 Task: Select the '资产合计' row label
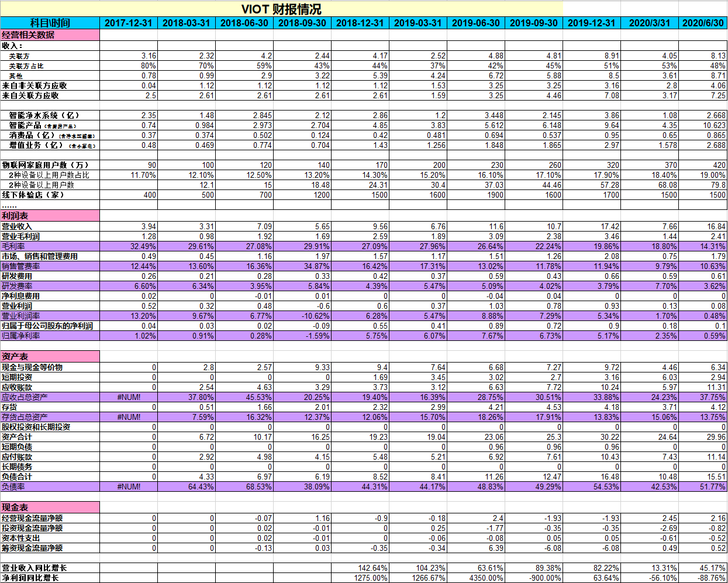pyautogui.click(x=17, y=437)
